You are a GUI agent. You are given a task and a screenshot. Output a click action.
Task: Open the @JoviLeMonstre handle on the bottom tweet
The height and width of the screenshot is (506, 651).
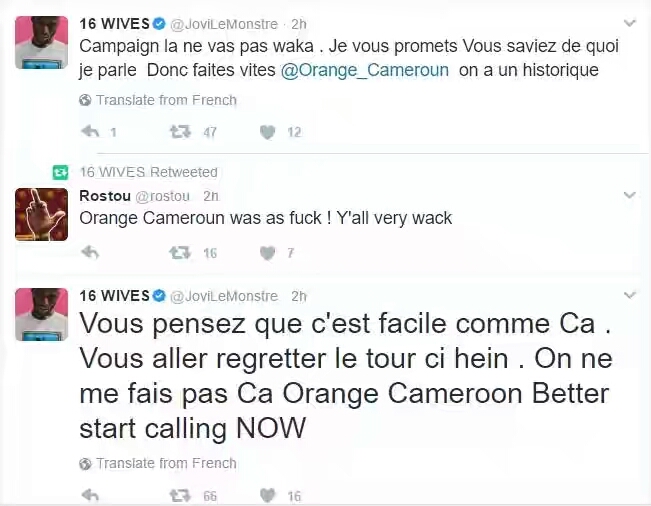tap(224, 296)
